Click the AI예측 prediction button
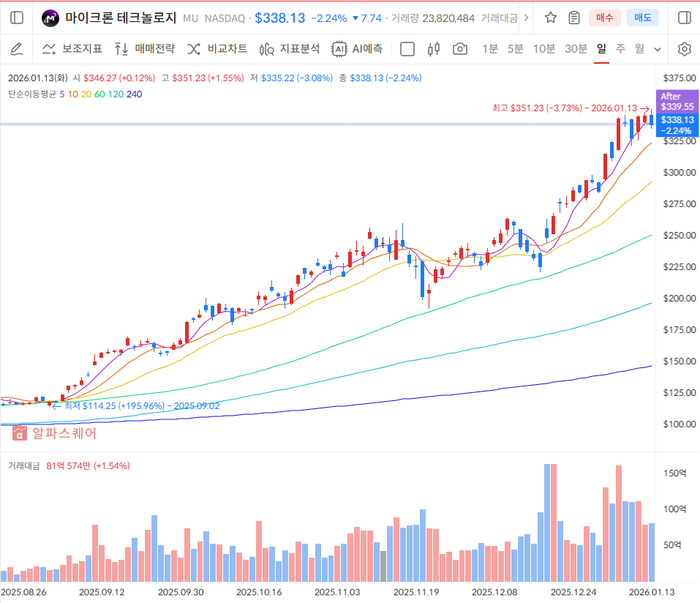The width and height of the screenshot is (700, 603). click(357, 49)
